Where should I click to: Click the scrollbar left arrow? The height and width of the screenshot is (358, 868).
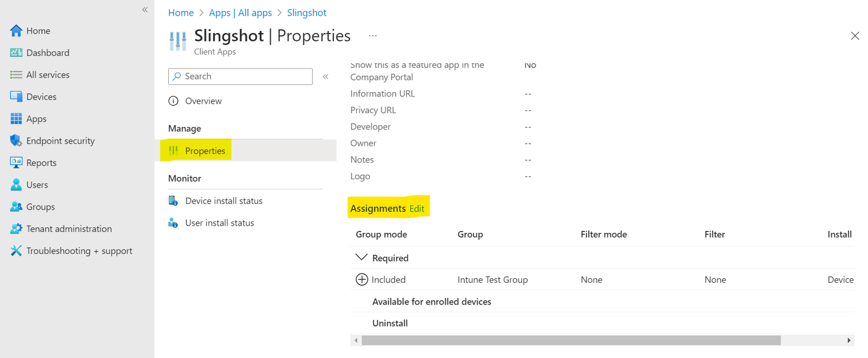(x=356, y=340)
